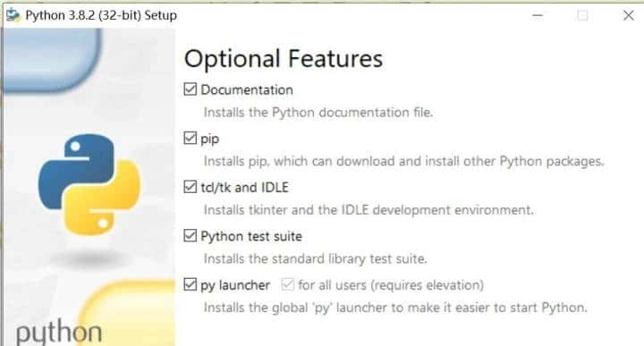Uncheck the Documentation checkbox

pos(191,89)
